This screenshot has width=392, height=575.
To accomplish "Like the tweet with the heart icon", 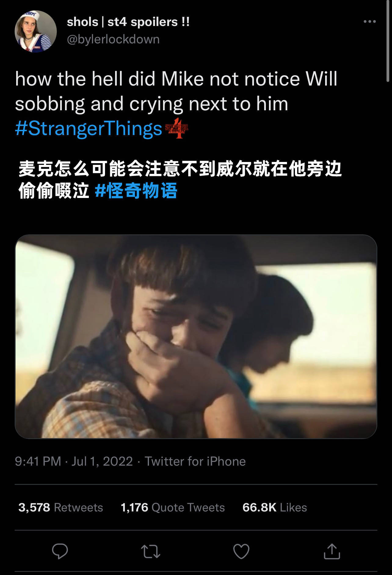I will pos(241,551).
